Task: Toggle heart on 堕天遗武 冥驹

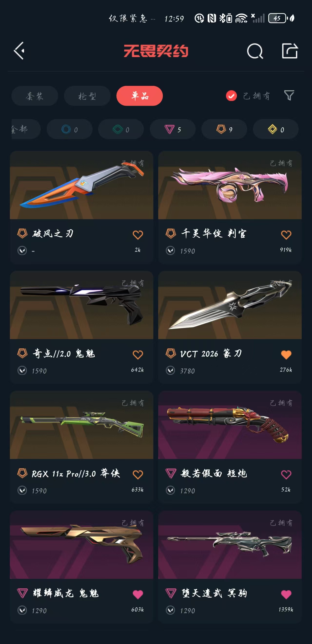Action: tap(286, 594)
